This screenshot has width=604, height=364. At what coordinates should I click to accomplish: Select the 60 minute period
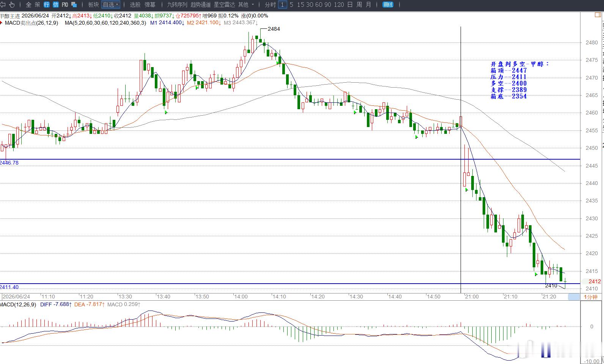[319, 5]
